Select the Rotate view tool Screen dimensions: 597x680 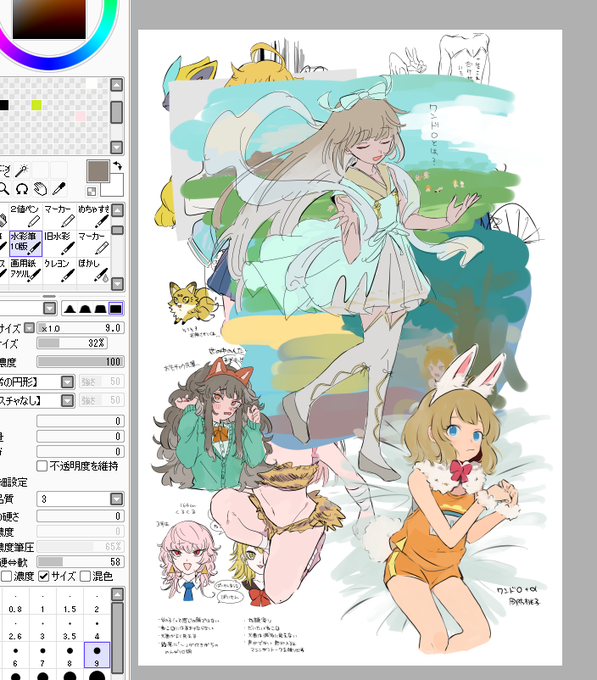click(22, 189)
